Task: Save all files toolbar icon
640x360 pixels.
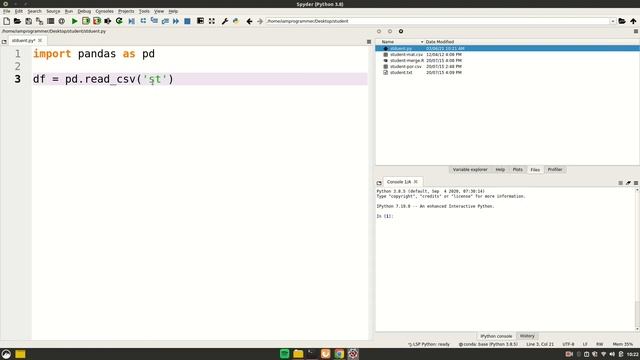Action: (x=40, y=21)
